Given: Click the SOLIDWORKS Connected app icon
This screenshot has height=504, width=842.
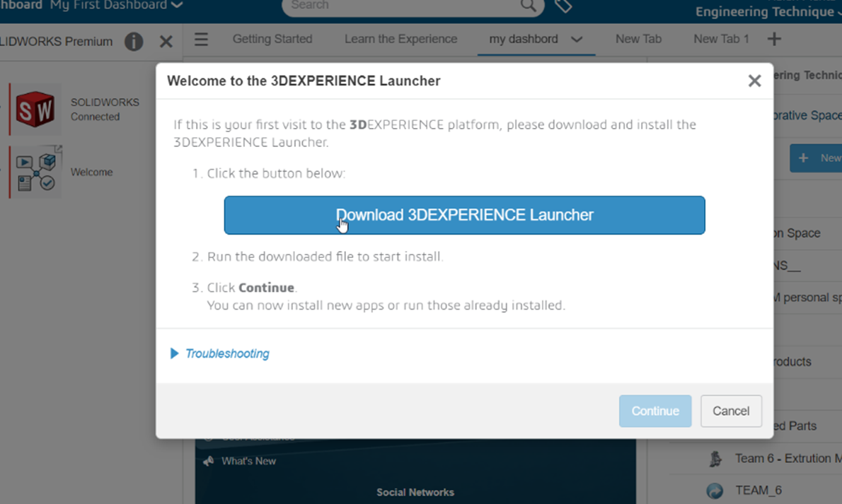Looking at the screenshot, I should click(x=35, y=110).
